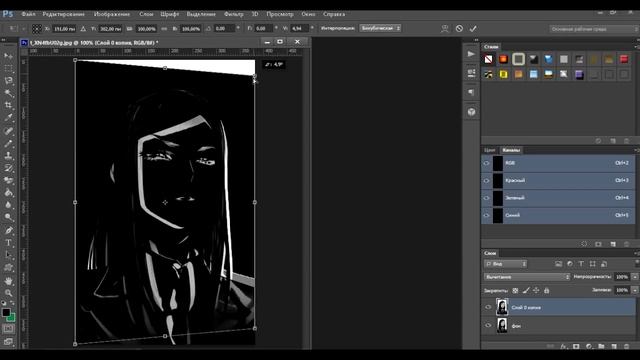Toggle lock image pixels brush icon
Image resolution: width=640 pixels, height=360 pixels.
(526, 291)
